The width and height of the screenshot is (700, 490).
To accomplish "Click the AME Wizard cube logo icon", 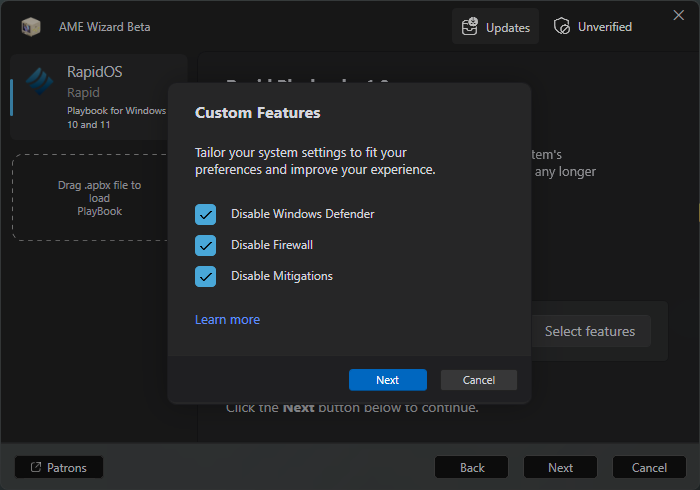I will [x=31, y=27].
